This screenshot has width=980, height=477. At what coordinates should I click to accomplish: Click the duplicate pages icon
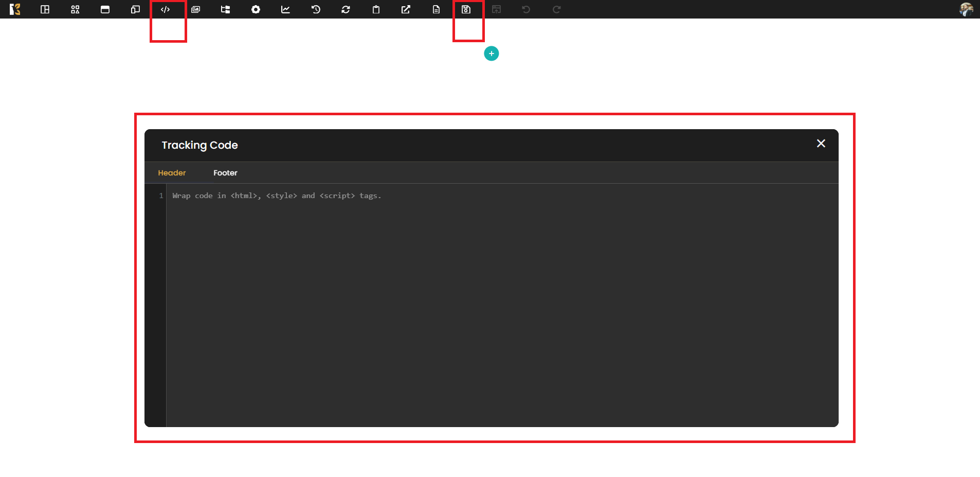[x=135, y=9]
